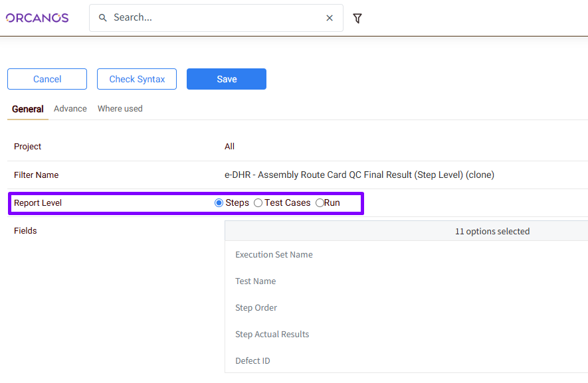Clear the search box with the X icon
The height and width of the screenshot is (383, 588).
click(330, 18)
